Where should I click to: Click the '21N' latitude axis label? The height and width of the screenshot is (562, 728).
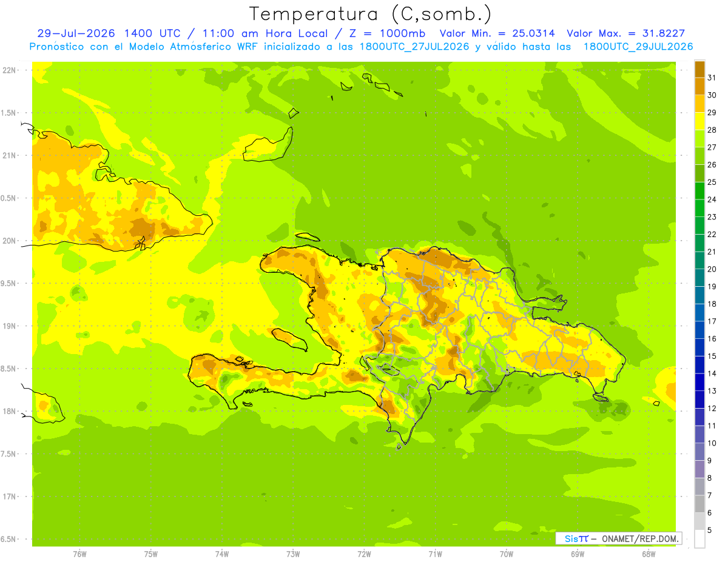[x=9, y=155]
